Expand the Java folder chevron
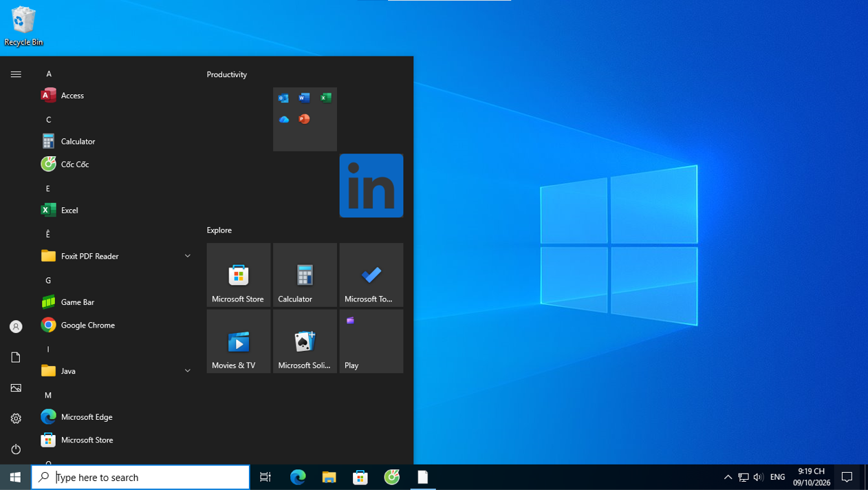 [187, 371]
